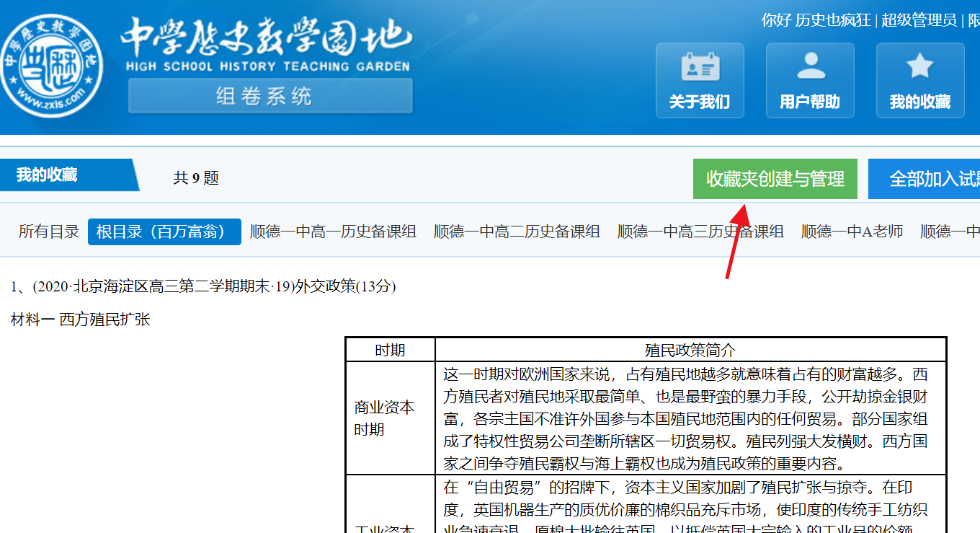Image resolution: width=980 pixels, height=533 pixels.
Task: Click the 超级管理员 role link
Action: click(x=919, y=20)
